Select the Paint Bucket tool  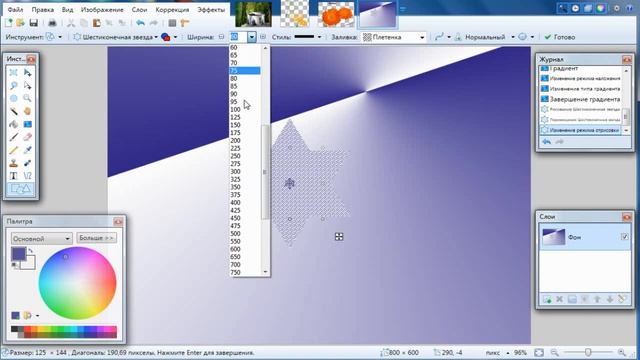coord(14,124)
